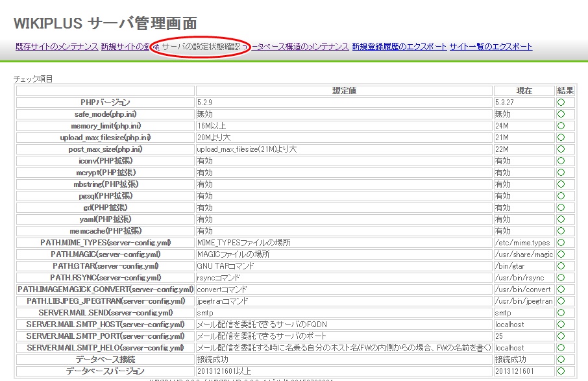The height and width of the screenshot is (381, 588).
Task: Select the サーバの設定状態確認 menu item
Action: [201, 47]
